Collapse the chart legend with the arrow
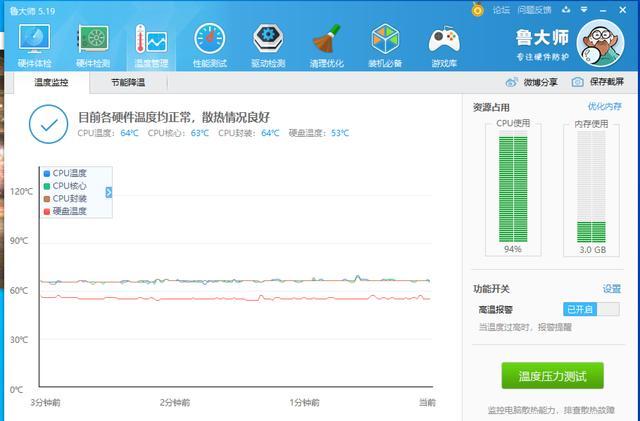 pos(109,192)
